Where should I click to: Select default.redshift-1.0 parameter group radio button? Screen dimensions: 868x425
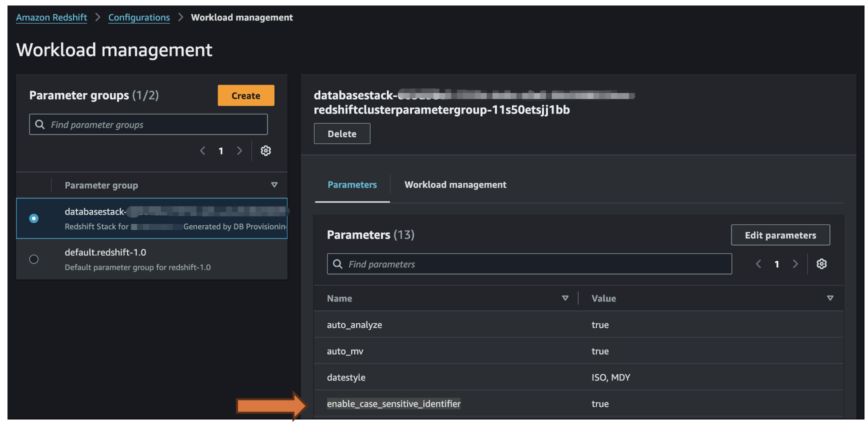pos(34,259)
